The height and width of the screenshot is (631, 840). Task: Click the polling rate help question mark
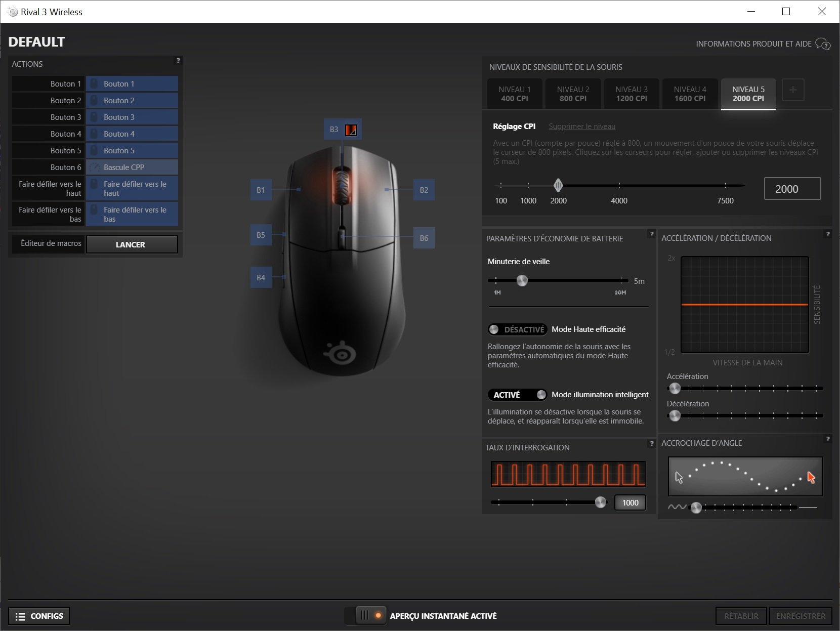pyautogui.click(x=652, y=444)
